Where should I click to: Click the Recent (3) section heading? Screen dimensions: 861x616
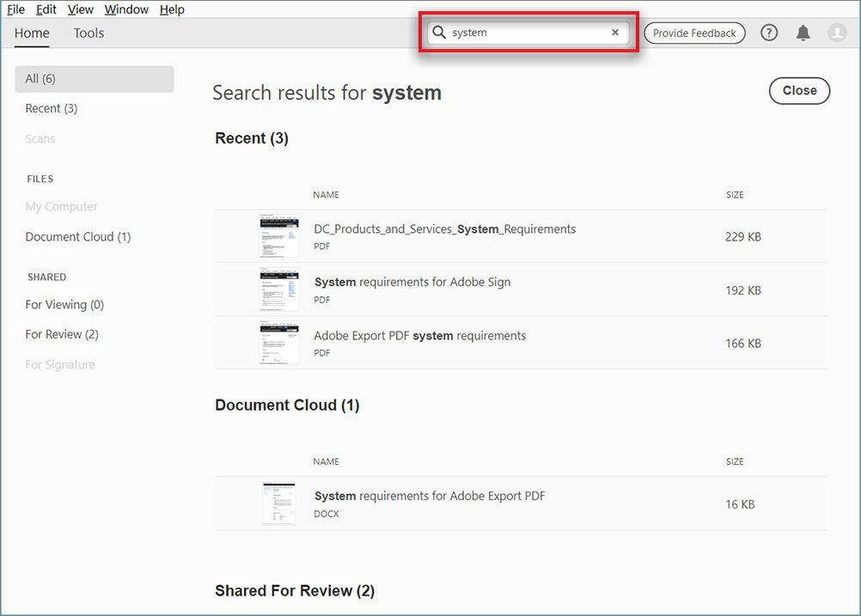point(252,138)
